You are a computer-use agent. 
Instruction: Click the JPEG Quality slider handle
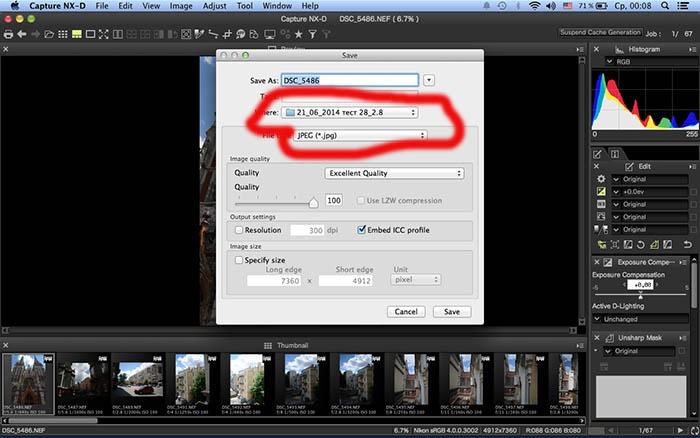(313, 202)
